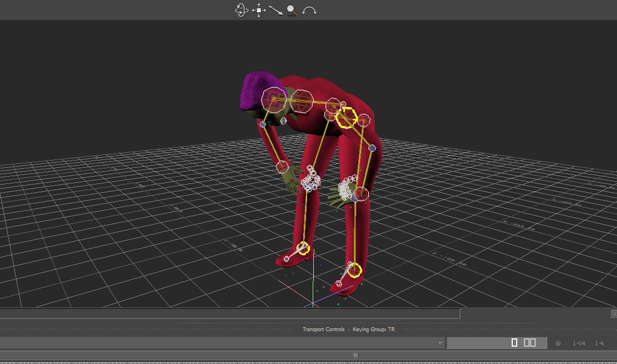Step to the previous frame
617x364 pixels.
point(600,343)
